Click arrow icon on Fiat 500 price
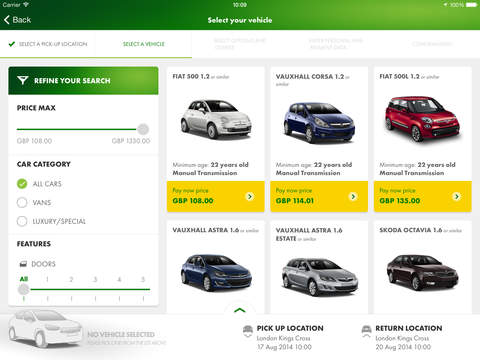This screenshot has width=480, height=360. pyautogui.click(x=249, y=196)
